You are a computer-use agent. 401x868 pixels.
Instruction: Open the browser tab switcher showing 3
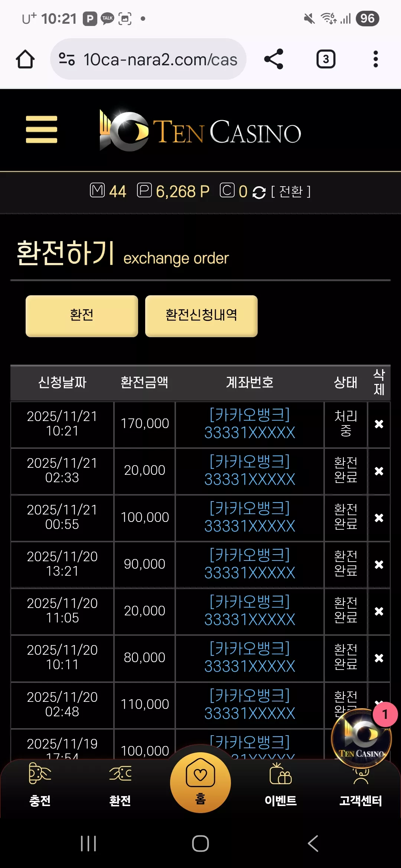pos(326,59)
